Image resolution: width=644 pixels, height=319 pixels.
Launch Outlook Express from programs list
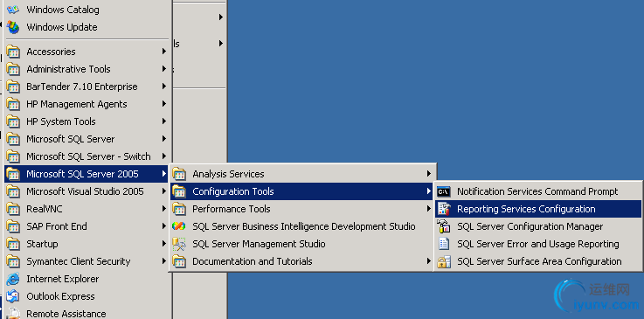point(87,296)
